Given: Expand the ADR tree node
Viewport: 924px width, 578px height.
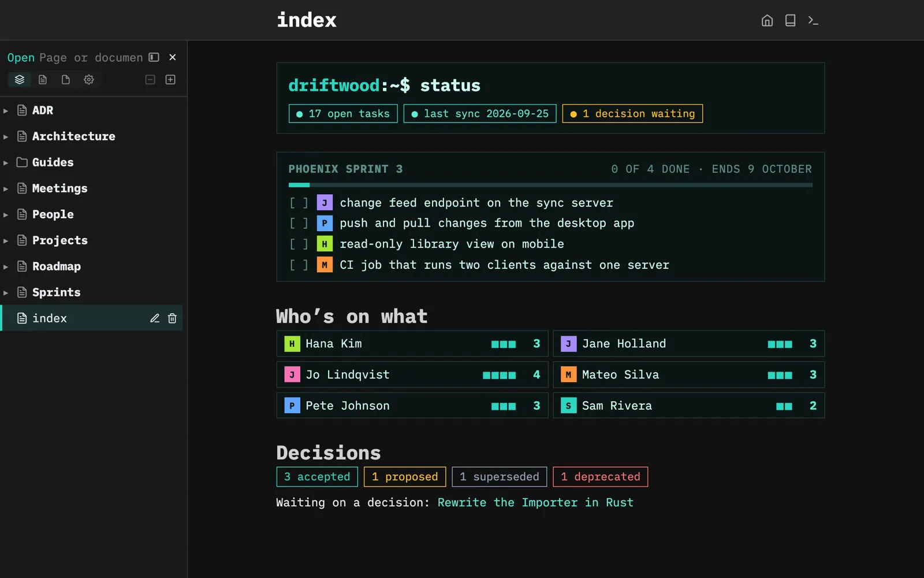Looking at the screenshot, I should [6, 110].
